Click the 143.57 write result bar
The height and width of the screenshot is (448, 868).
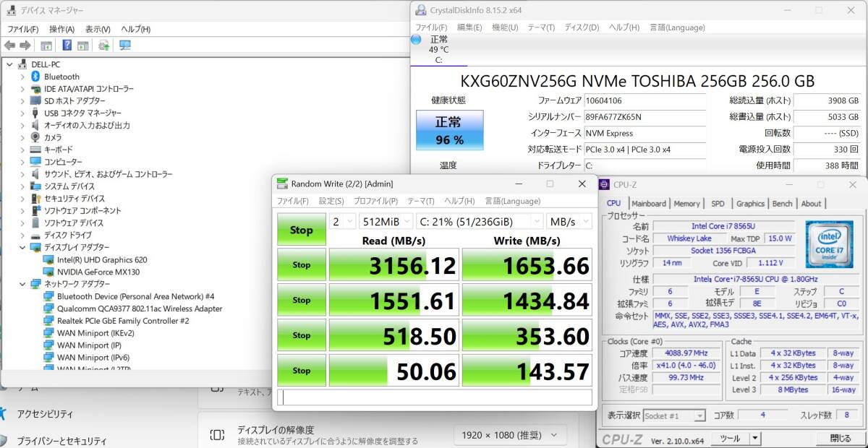tap(527, 371)
